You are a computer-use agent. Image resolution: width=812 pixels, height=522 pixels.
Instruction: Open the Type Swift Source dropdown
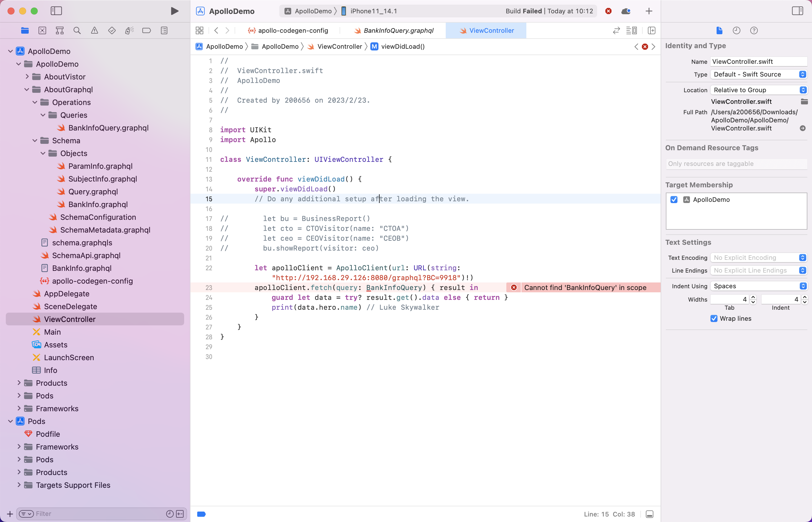758,74
